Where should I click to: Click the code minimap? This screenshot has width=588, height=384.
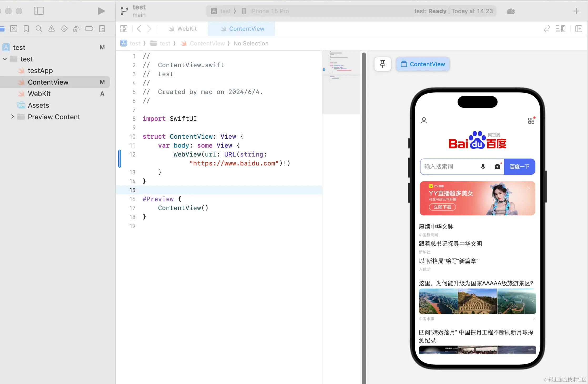click(341, 82)
